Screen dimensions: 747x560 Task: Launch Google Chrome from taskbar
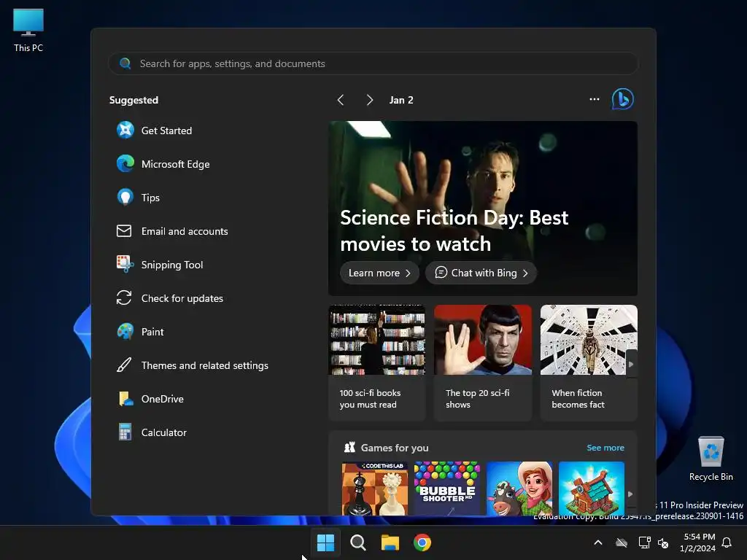coord(422,542)
